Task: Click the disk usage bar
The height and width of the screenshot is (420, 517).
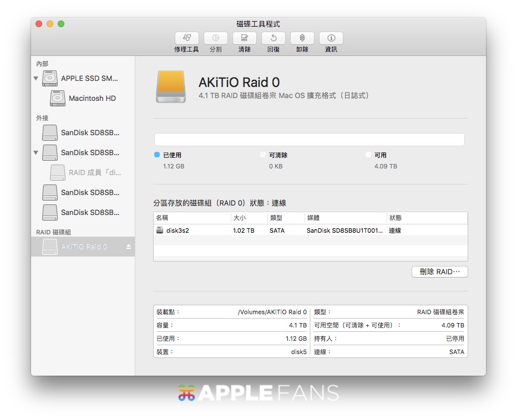Action: (x=310, y=140)
